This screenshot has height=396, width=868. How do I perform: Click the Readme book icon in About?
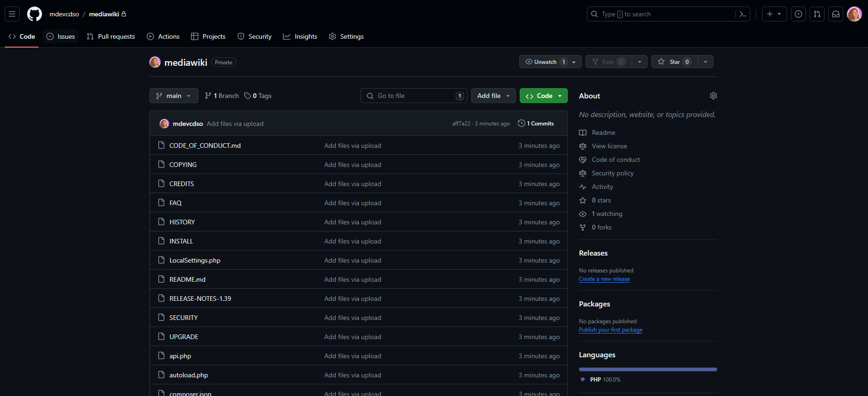point(583,133)
